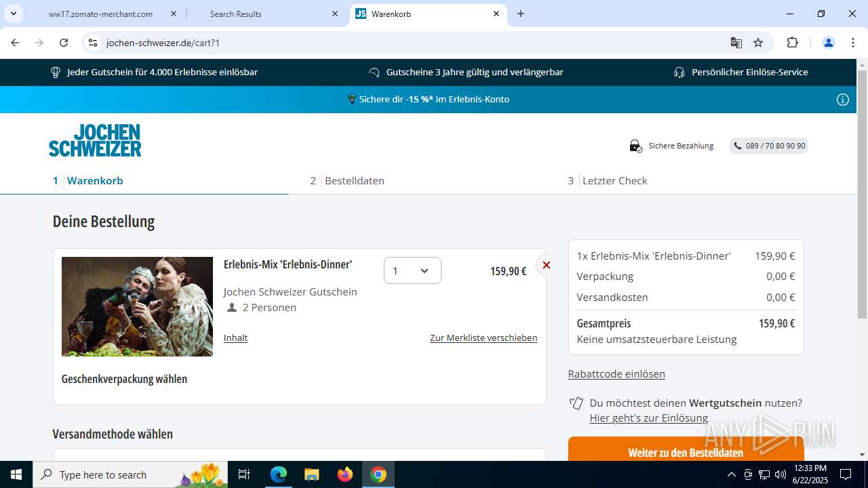Open the Extensions puzzle icon

(x=792, y=43)
